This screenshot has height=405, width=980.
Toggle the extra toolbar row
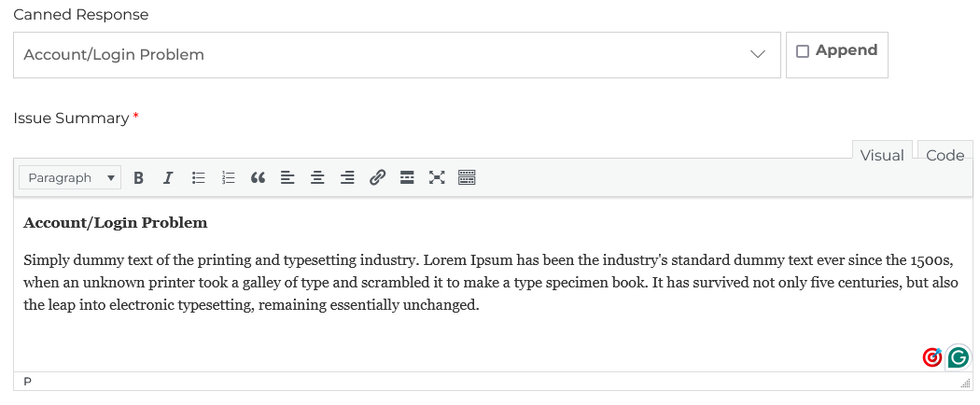click(467, 177)
